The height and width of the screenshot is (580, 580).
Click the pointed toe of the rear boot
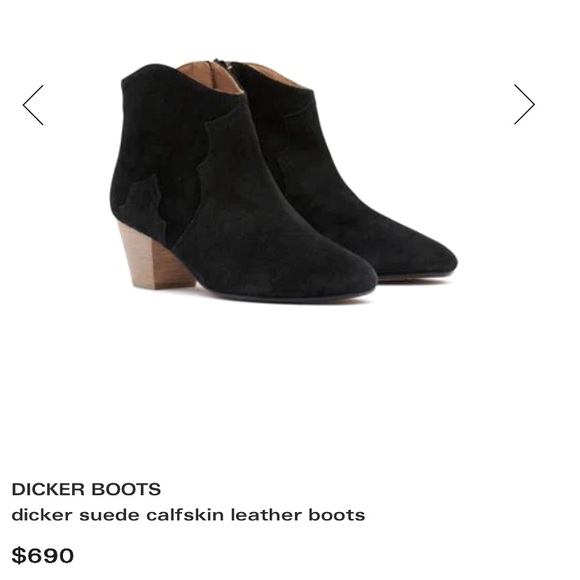[433, 259]
